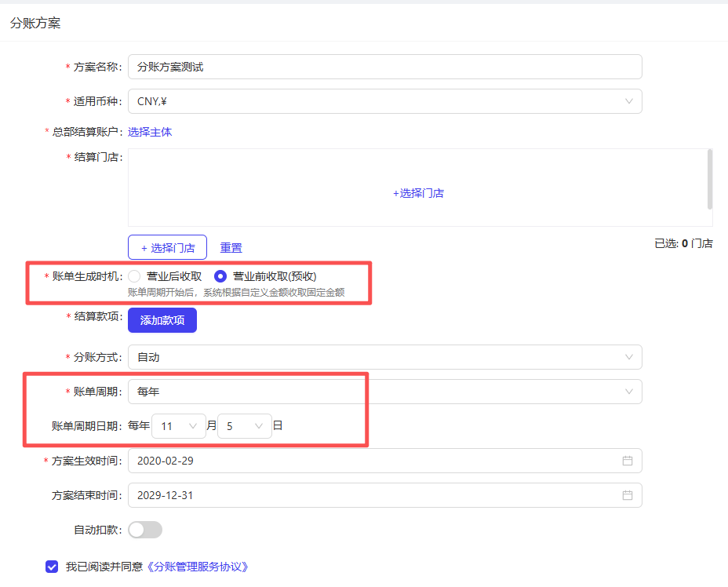Check the 我已阅读并同意 agreement checkbox
Screen dimensions: 728x587
(x=52, y=566)
